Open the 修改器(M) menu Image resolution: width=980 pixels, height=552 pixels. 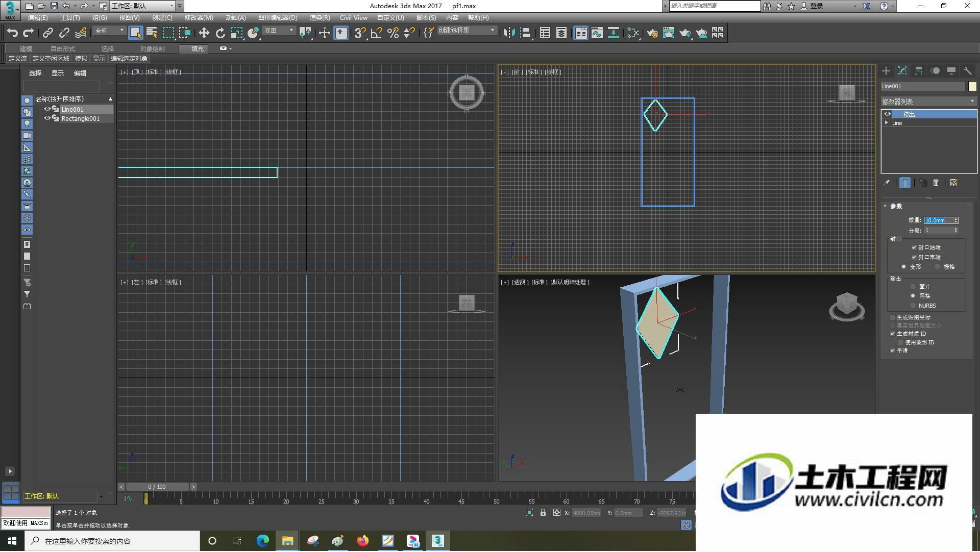tap(199, 17)
